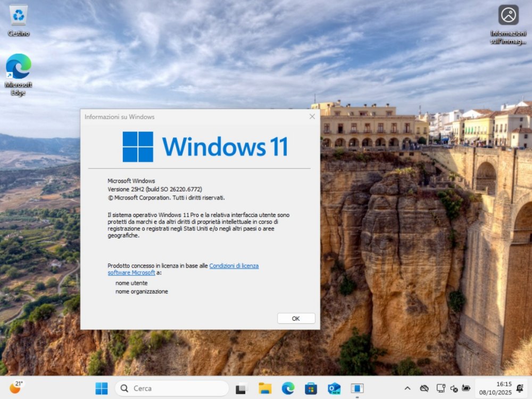Open Microsoft Edge from the taskbar
532x399 pixels.
(288, 388)
